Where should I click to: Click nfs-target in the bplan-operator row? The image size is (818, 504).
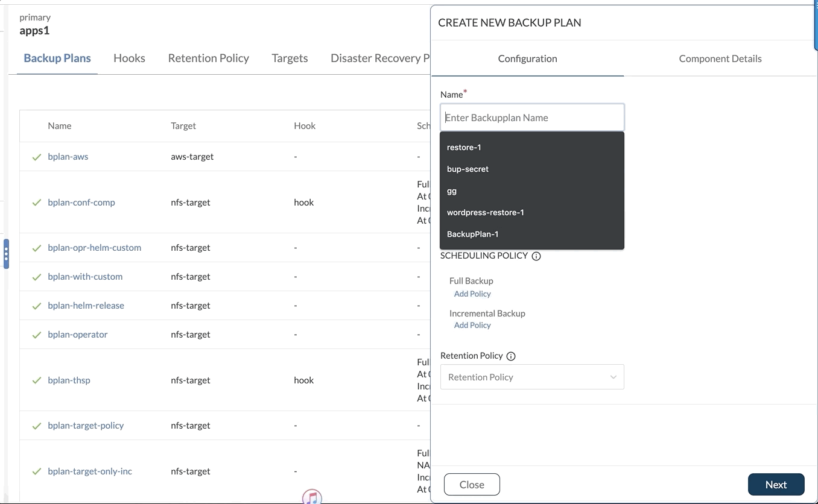coord(191,334)
